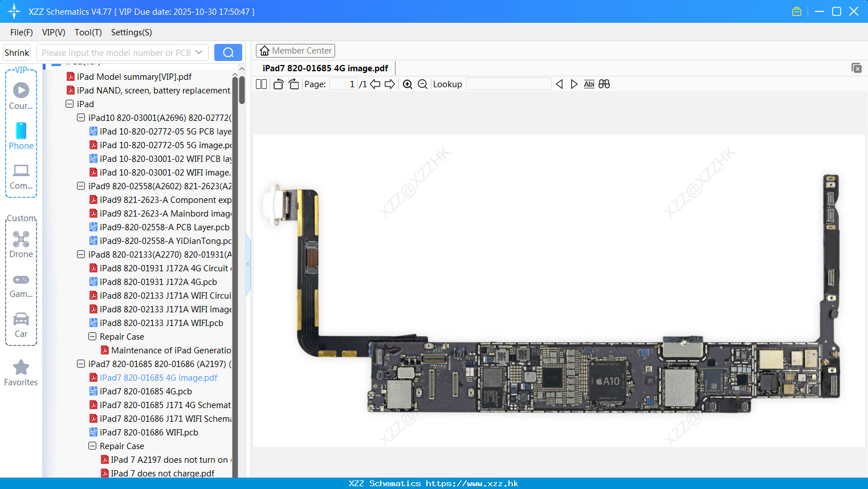The image size is (868, 489).
Task: Open iPad7 820-01685 4G.pcb
Action: 141,391
